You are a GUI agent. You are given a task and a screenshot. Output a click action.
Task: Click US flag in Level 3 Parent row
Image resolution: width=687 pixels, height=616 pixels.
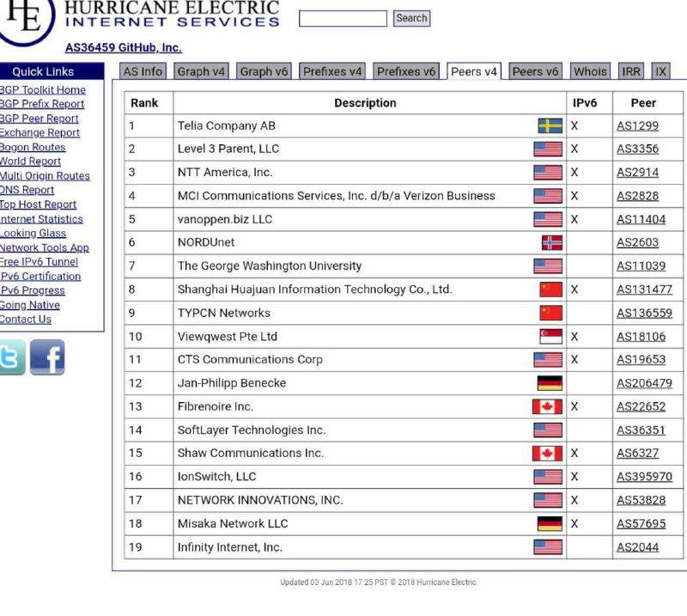click(x=548, y=149)
